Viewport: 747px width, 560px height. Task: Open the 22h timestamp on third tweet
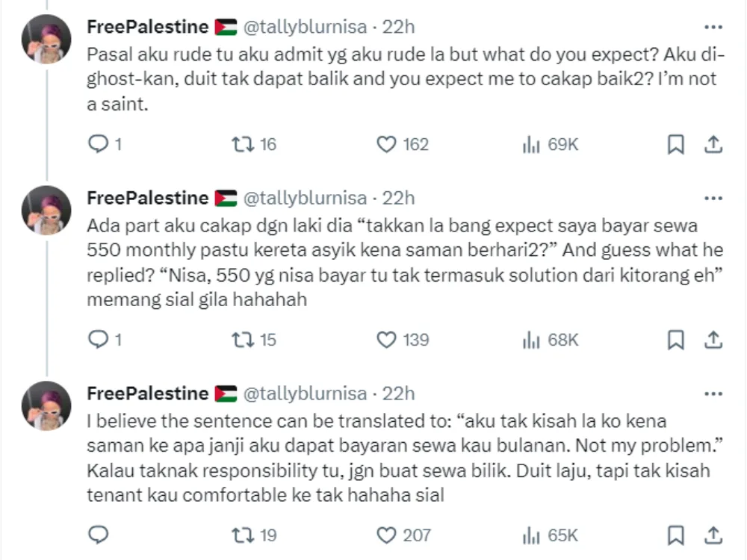click(398, 393)
